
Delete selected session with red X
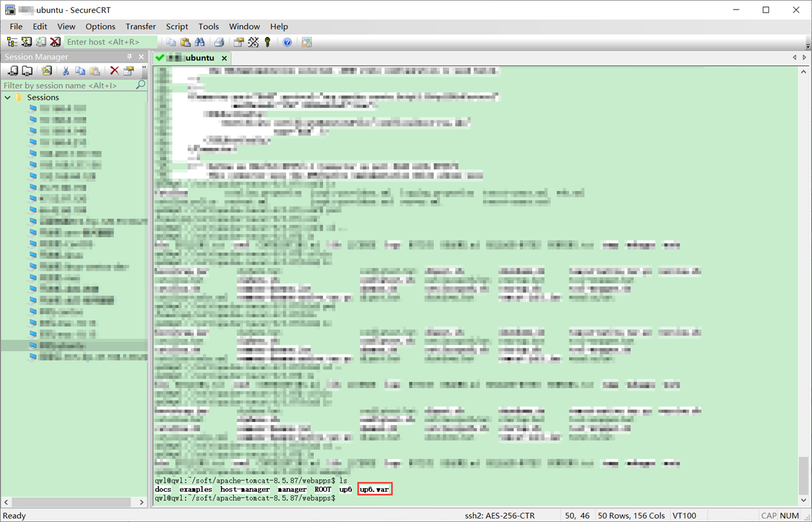pos(114,71)
